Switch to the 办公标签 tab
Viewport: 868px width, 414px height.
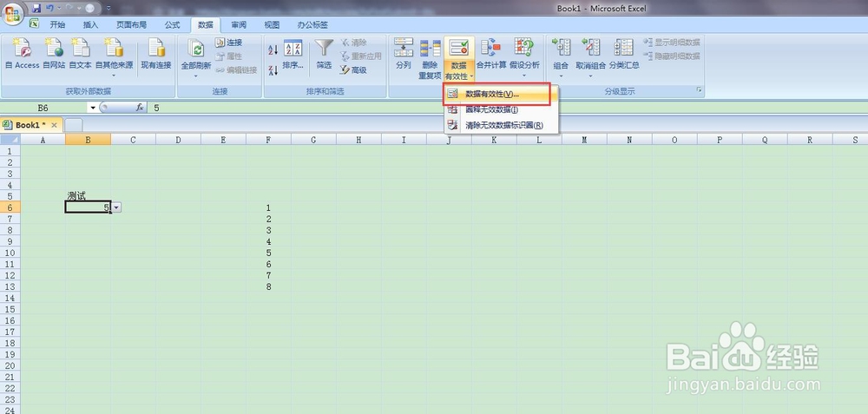click(312, 25)
